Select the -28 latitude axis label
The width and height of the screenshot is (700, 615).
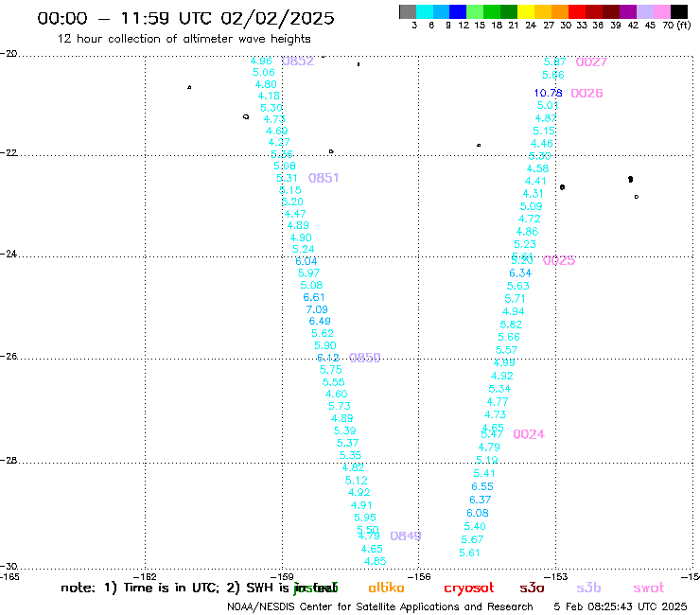[x=9, y=460]
